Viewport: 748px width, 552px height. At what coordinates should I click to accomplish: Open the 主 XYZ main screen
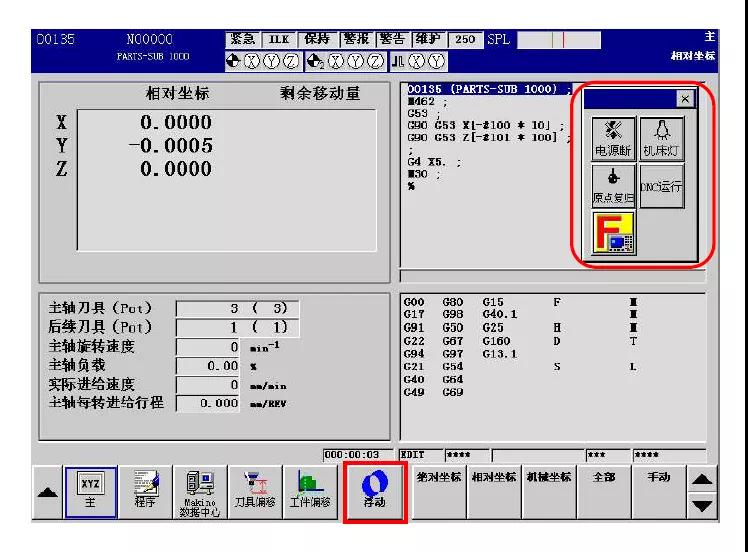coord(90,492)
